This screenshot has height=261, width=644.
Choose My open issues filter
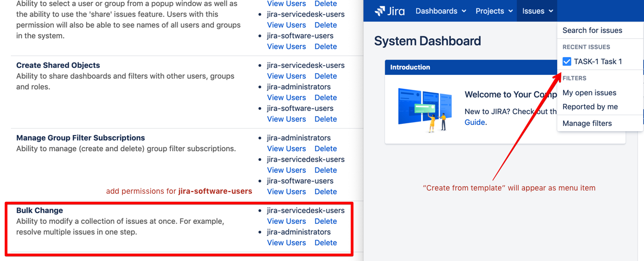(589, 93)
